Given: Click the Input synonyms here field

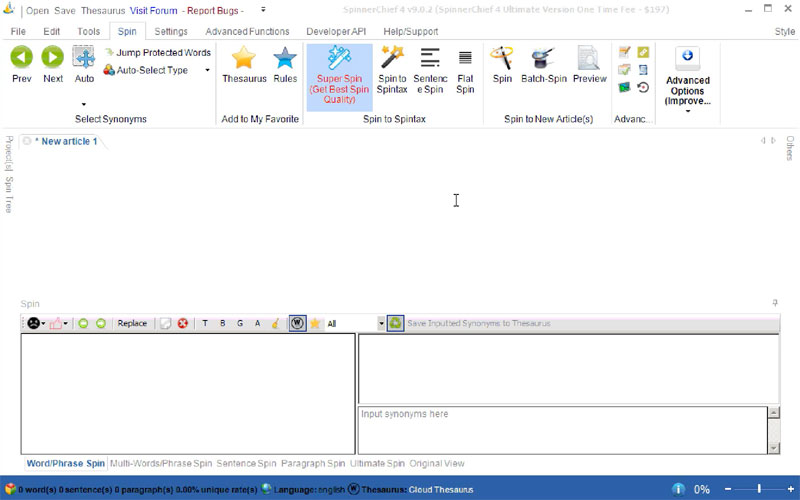Looking at the screenshot, I should click(563, 430).
